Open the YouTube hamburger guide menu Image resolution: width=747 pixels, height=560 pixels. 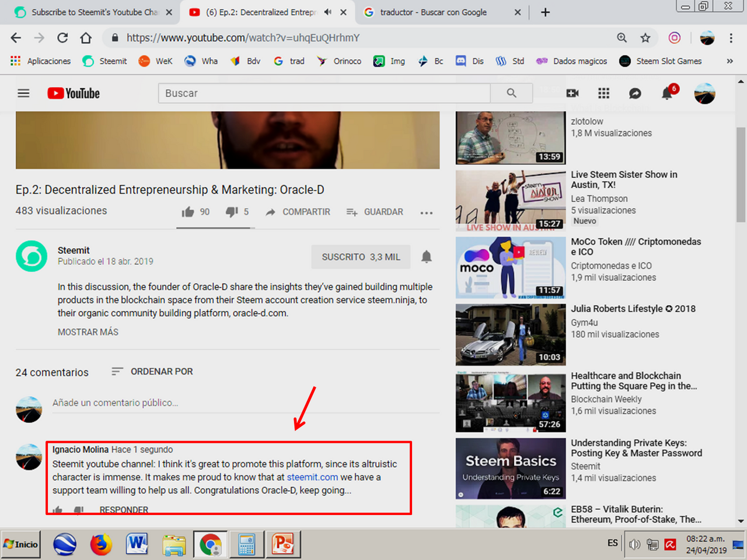pyautogui.click(x=23, y=93)
